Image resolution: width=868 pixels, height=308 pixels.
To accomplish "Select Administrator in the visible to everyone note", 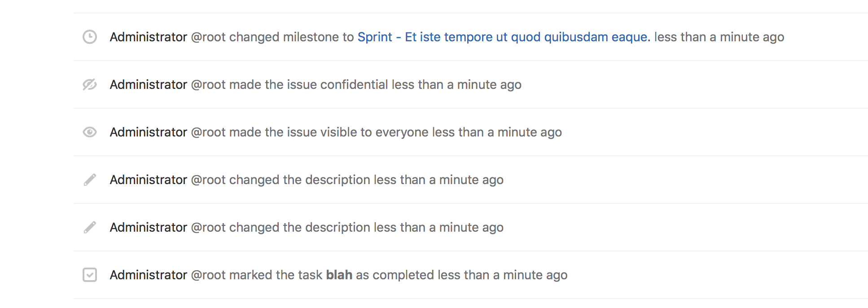I will point(148,132).
